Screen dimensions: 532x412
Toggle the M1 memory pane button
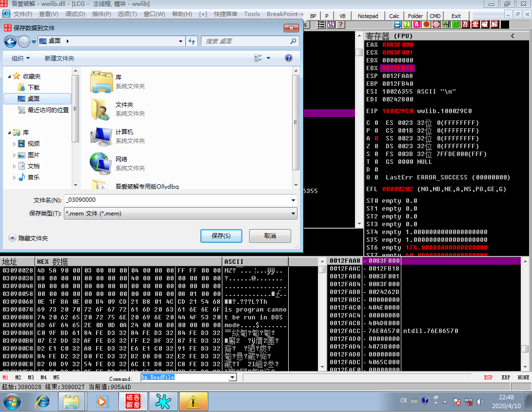[5, 377]
